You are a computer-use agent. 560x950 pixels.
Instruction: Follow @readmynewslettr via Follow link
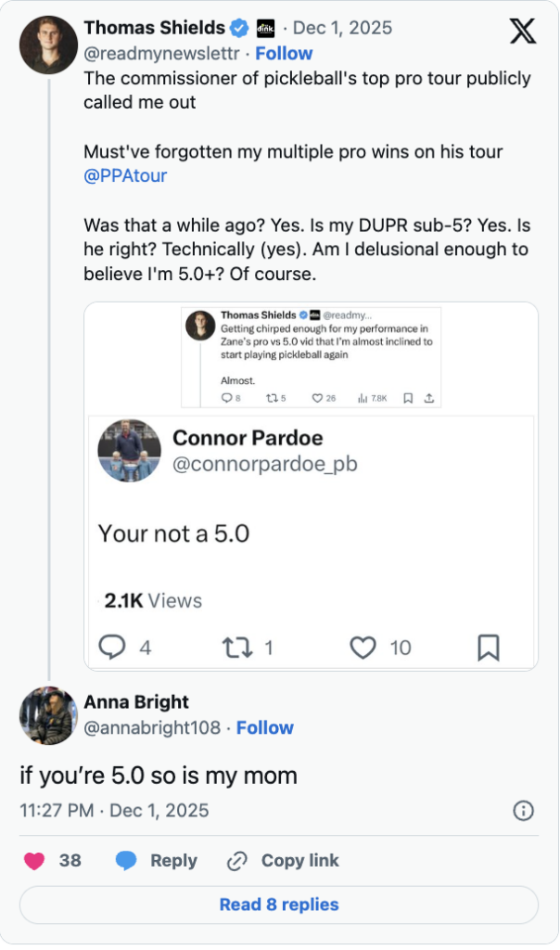click(x=284, y=53)
